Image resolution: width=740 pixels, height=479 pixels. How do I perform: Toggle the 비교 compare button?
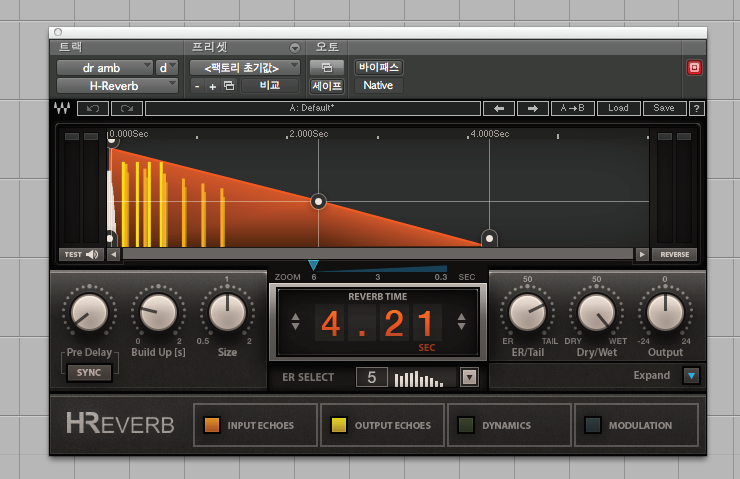(x=270, y=85)
